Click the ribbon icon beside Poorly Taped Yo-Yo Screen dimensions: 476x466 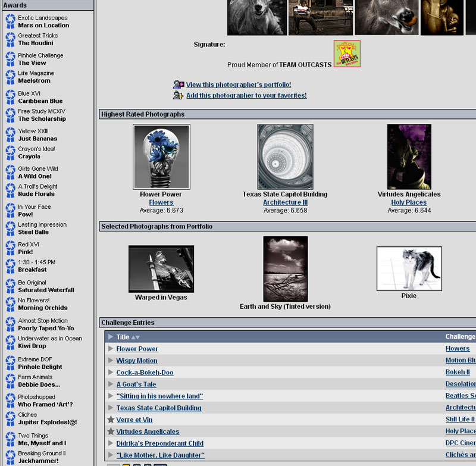click(10, 324)
